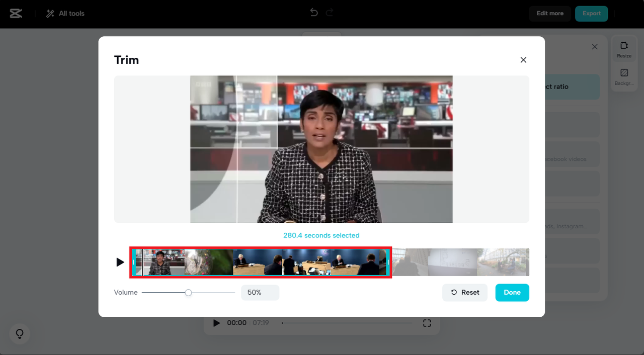644x355 pixels.
Task: Click the video preview in Trim dialog
Action: [321, 149]
